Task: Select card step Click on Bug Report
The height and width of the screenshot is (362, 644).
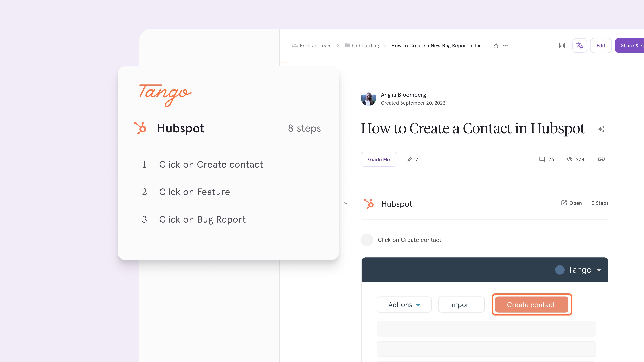Action: [202, 219]
